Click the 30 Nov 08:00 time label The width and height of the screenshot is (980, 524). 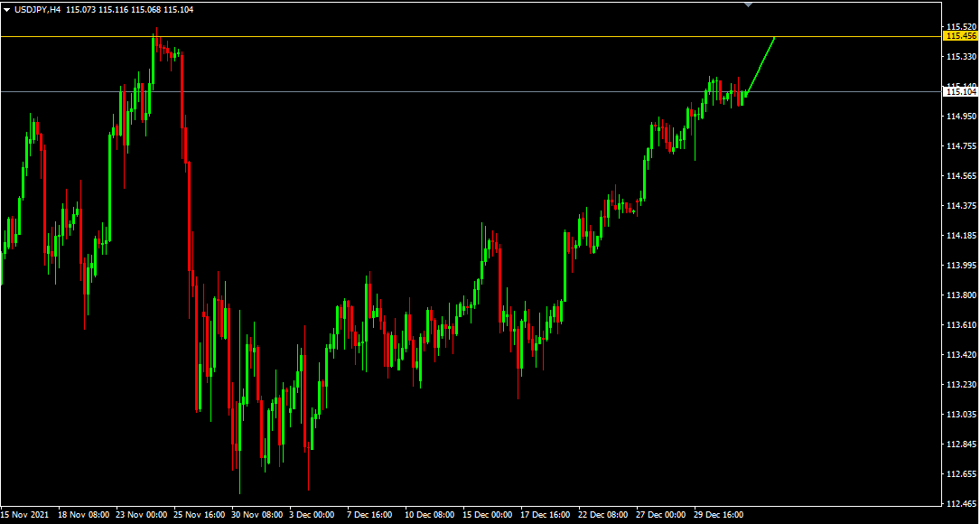tap(257, 515)
